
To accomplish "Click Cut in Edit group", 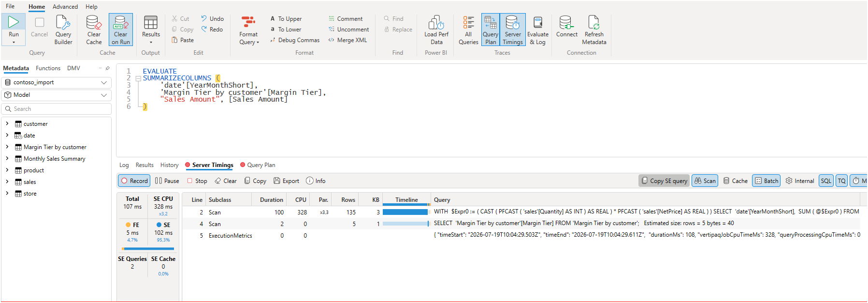I will click(181, 19).
